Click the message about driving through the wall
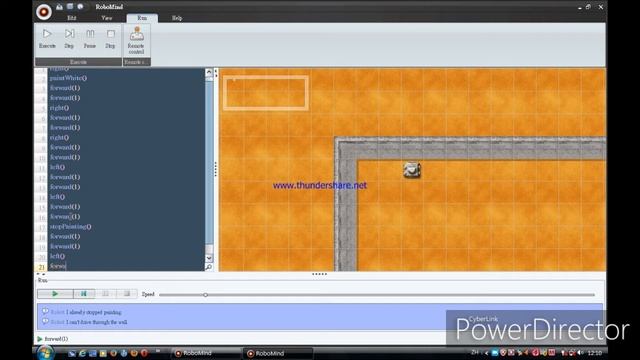The width and height of the screenshot is (640, 360). click(89, 322)
